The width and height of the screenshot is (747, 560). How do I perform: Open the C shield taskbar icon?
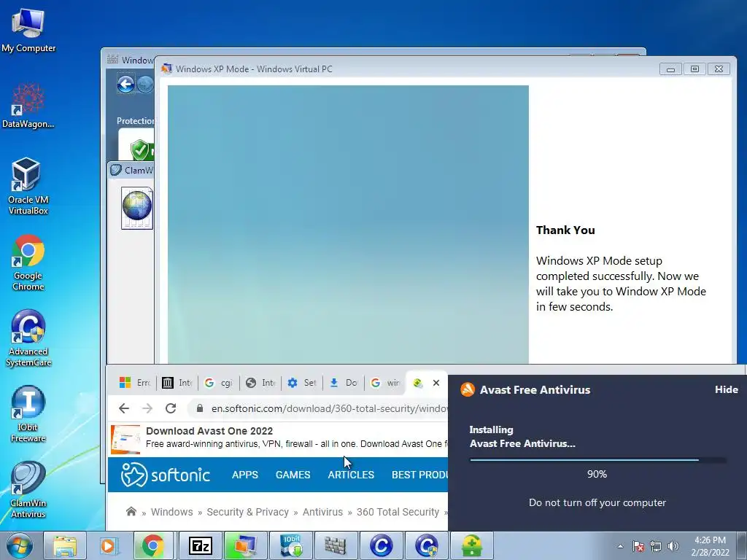pos(426,545)
